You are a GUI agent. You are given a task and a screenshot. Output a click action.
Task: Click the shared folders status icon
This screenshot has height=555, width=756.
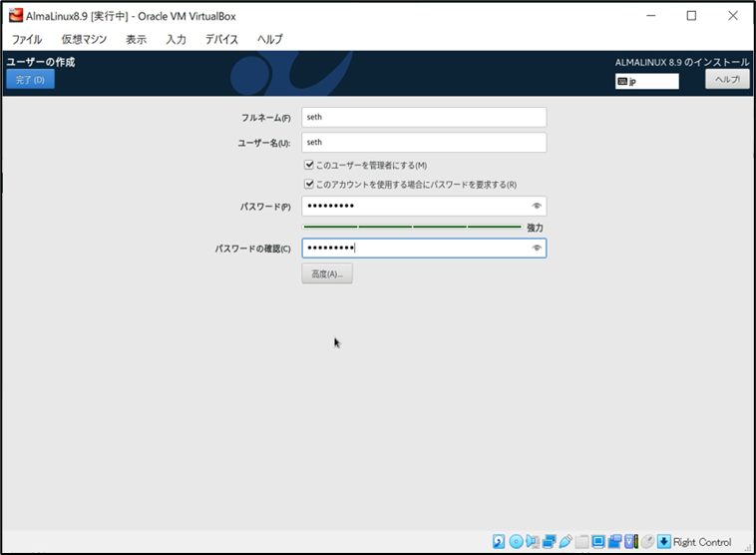pyautogui.click(x=581, y=541)
